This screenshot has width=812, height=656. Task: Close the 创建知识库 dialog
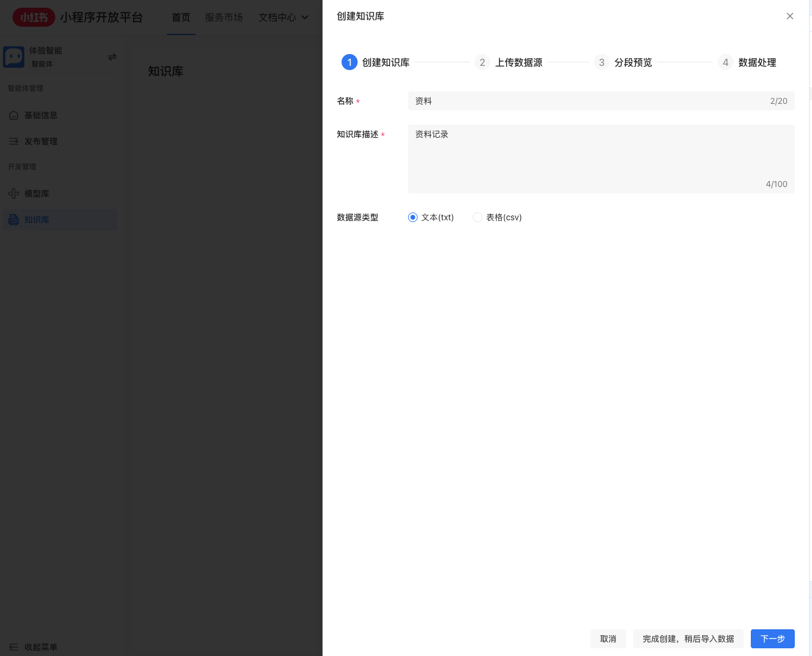pos(790,16)
